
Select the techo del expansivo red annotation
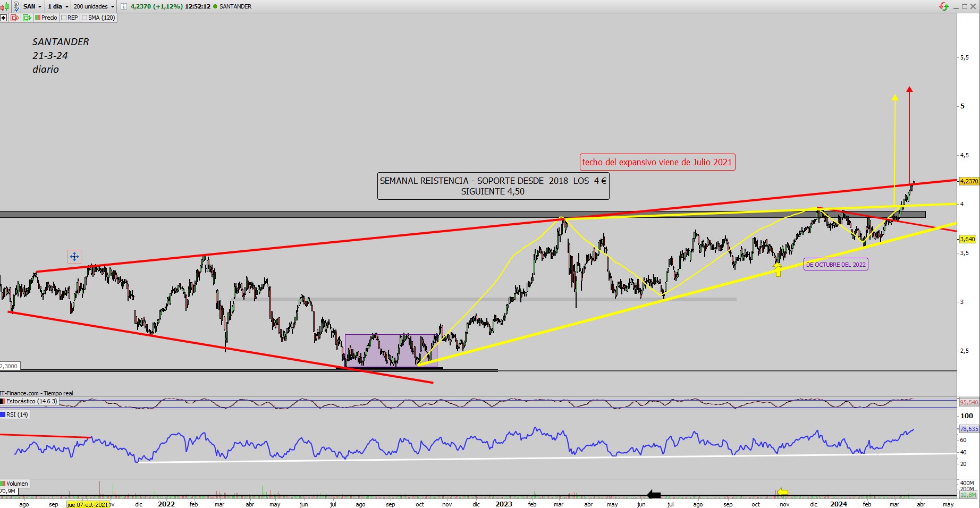click(x=657, y=162)
